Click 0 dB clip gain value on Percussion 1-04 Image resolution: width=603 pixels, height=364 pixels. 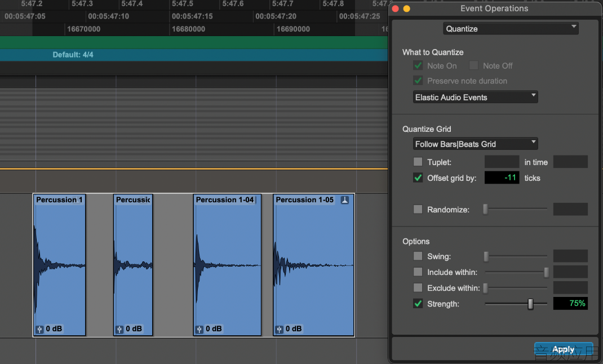214,329
